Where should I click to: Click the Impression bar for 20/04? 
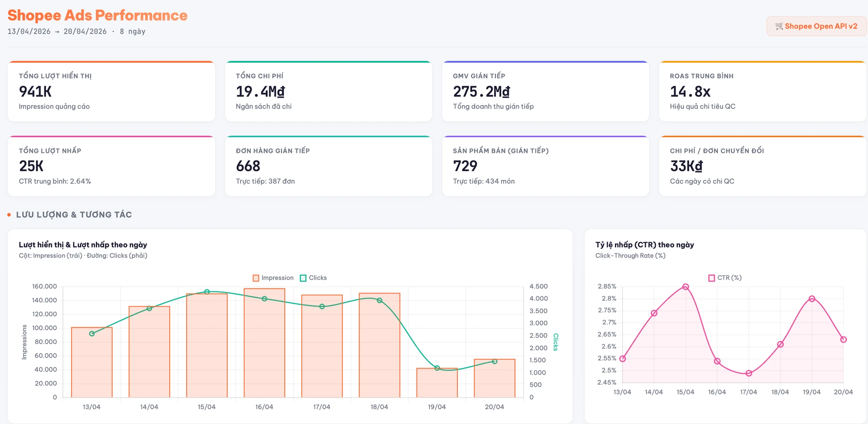pyautogui.click(x=495, y=378)
